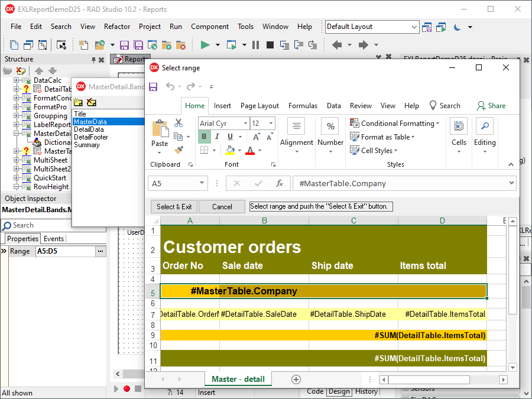Viewport: 532px width, 399px height.
Task: Click the Object Inspector Search field
Action: pyautogui.click(x=54, y=225)
